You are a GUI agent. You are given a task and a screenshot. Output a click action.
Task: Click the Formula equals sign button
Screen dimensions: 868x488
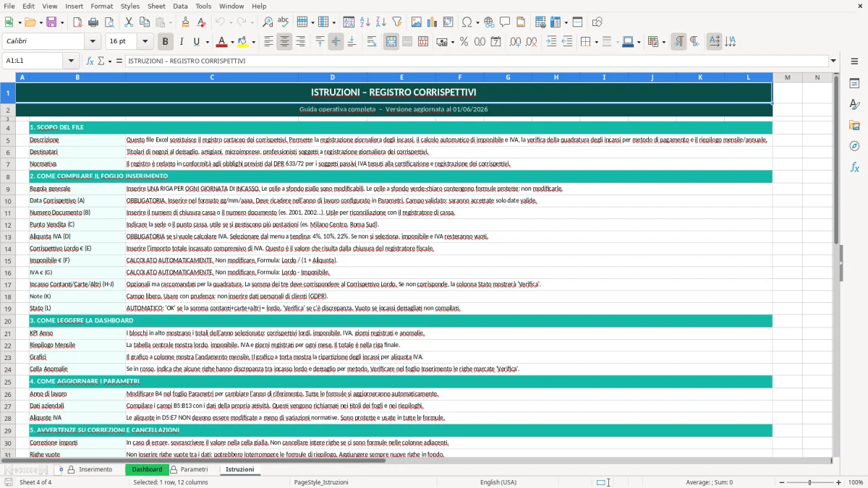(x=119, y=61)
